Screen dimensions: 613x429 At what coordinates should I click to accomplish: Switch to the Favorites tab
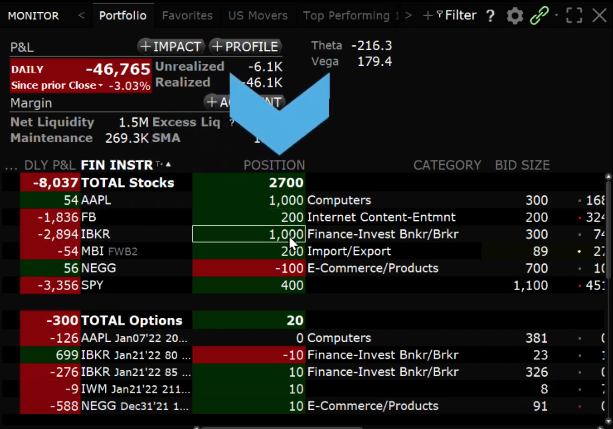tap(186, 16)
